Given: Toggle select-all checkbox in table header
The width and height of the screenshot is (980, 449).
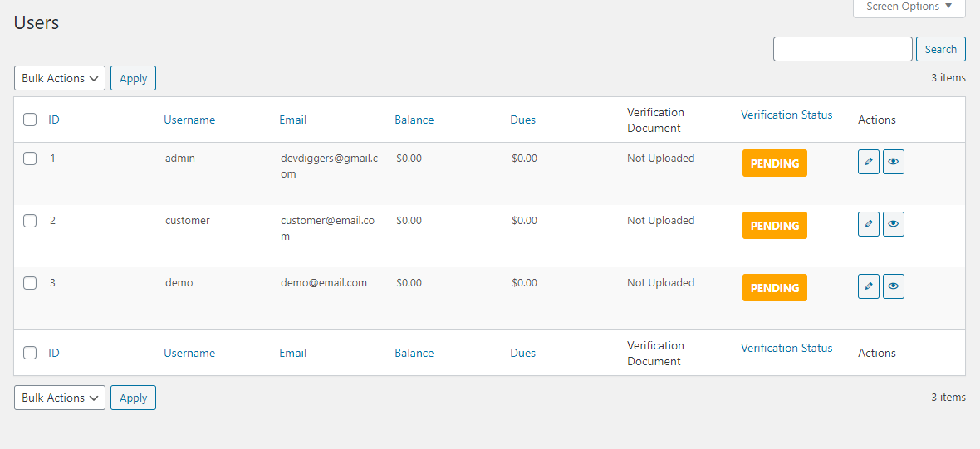Looking at the screenshot, I should click(30, 120).
